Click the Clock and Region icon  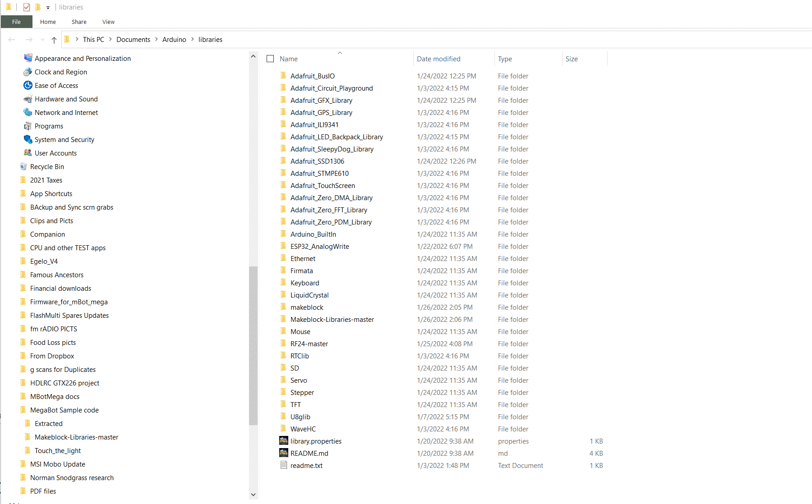28,72
